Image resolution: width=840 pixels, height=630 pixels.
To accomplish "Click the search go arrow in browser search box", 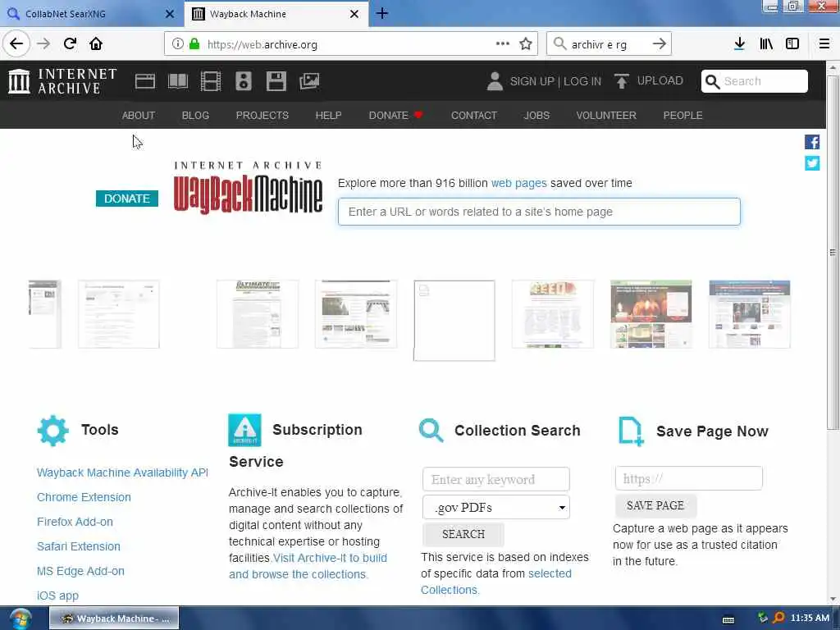I will coord(659,44).
